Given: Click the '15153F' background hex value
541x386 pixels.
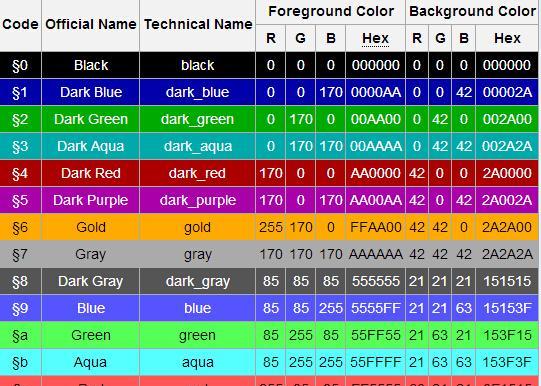Looking at the screenshot, I should 507,308.
